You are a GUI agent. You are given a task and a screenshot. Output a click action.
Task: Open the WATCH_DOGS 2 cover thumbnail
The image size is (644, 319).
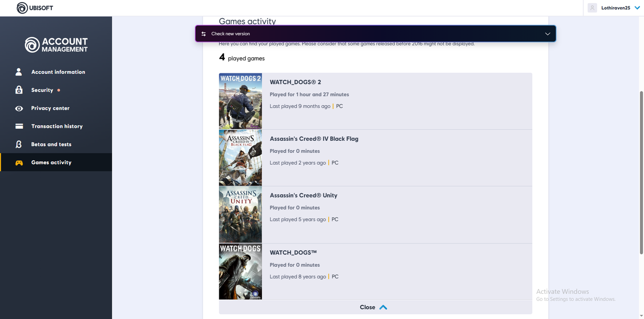(x=240, y=101)
